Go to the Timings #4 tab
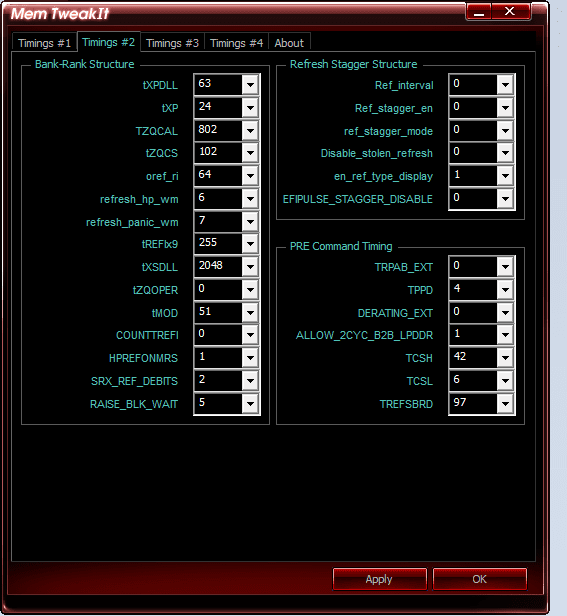 click(237, 43)
